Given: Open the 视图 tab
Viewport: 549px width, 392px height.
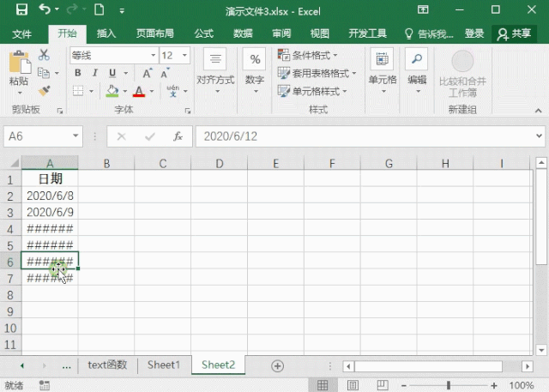Looking at the screenshot, I should [x=320, y=33].
